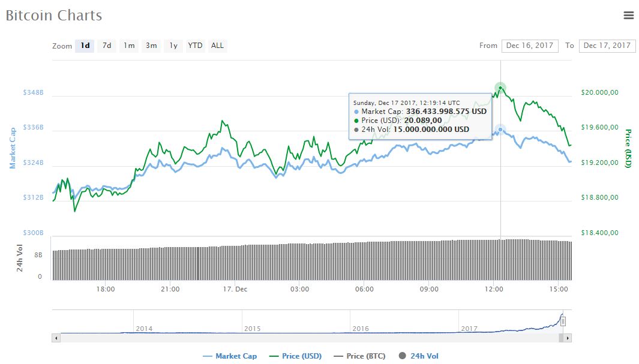Select the 1d zoom range

85,46
